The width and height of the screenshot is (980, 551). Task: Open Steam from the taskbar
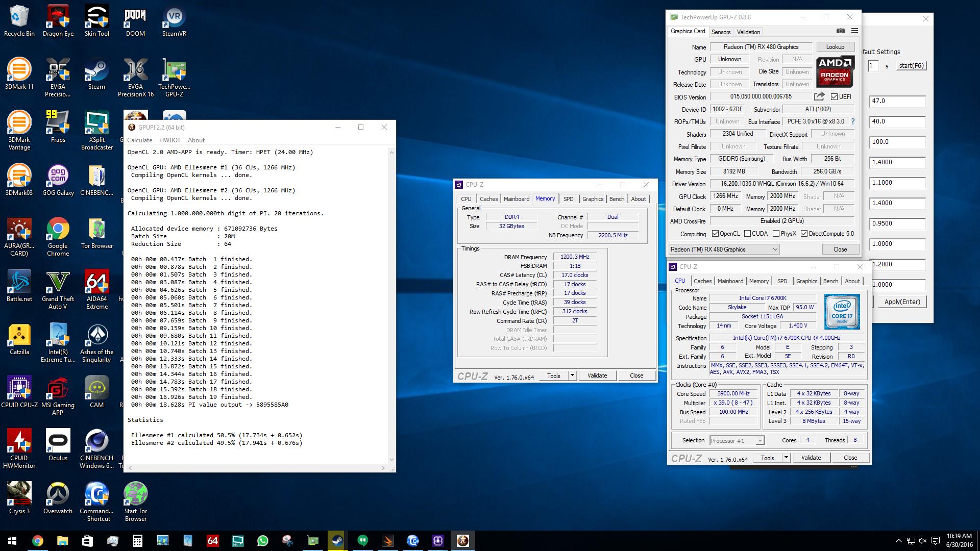[337, 541]
